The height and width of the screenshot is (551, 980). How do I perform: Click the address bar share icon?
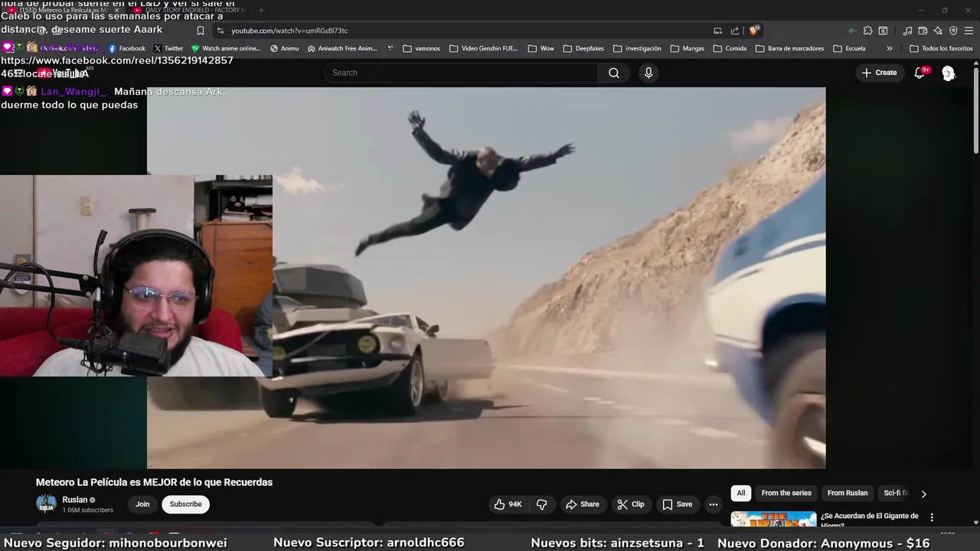point(735,31)
